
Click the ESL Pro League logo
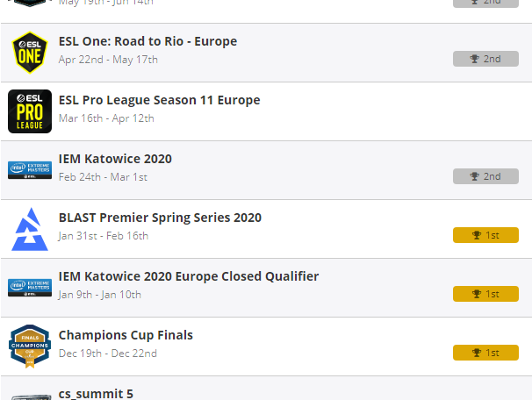29,111
